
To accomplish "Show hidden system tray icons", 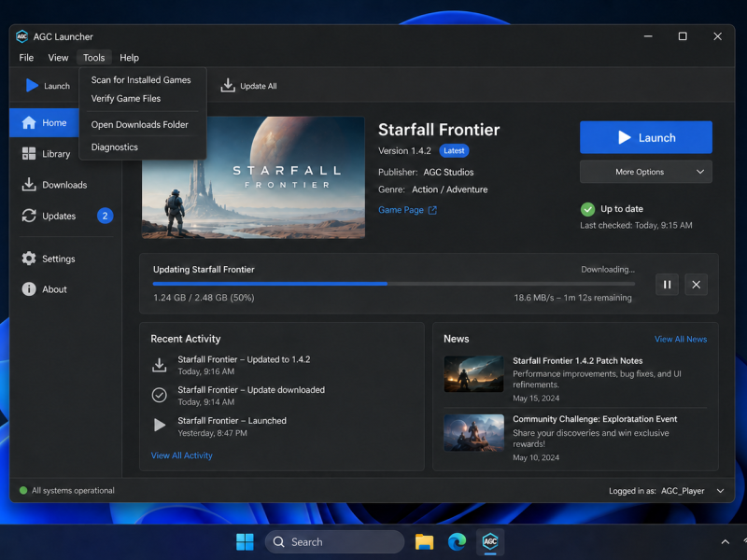I will 726,542.
